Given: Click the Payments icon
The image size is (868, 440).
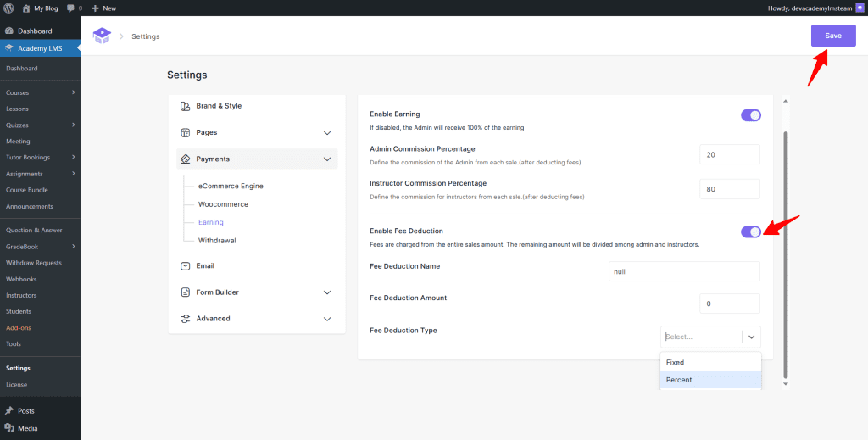Looking at the screenshot, I should [186, 159].
